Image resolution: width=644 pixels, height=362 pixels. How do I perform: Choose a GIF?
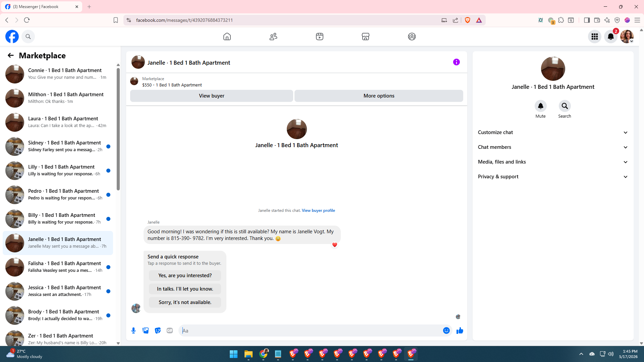(170, 331)
